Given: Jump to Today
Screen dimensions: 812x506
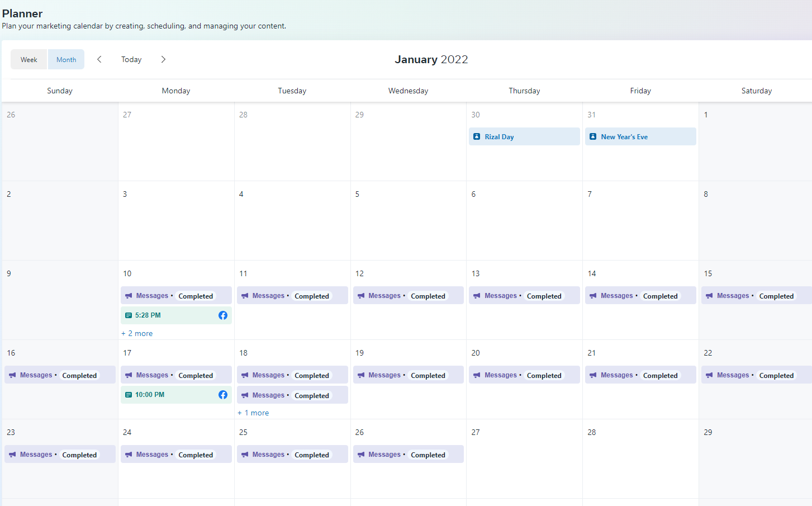Looking at the screenshot, I should (131, 59).
